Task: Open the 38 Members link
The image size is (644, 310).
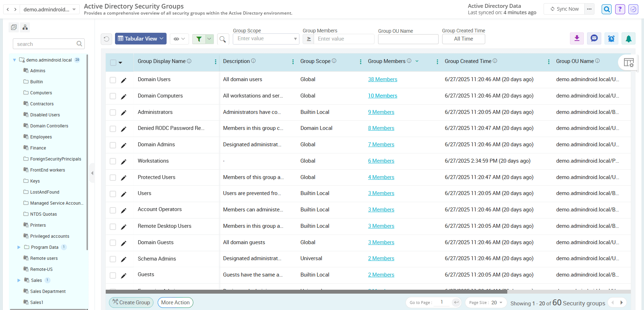Action: click(383, 79)
